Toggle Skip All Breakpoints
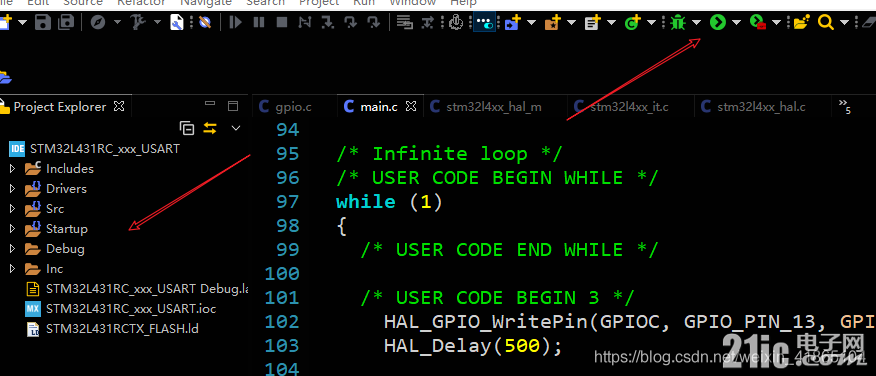The image size is (876, 376). (x=204, y=22)
